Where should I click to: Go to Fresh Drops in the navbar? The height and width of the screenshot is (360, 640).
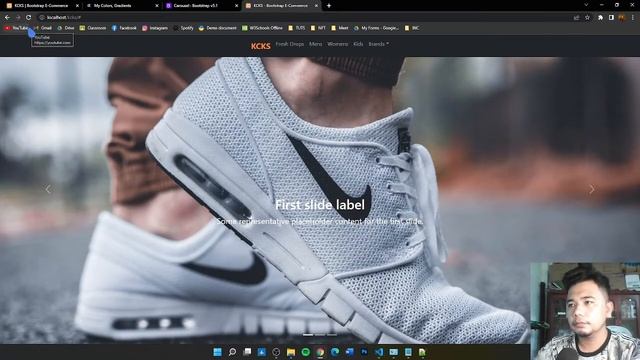(x=290, y=44)
